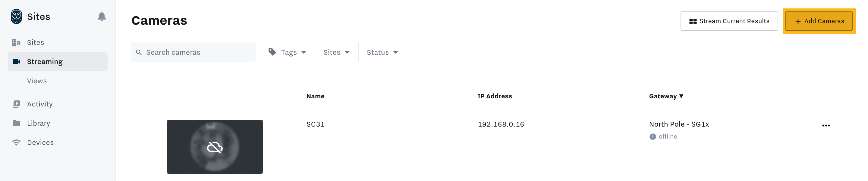Screen dimensions: 868x181
Task: Click the notification bell icon
Action: (x=102, y=17)
